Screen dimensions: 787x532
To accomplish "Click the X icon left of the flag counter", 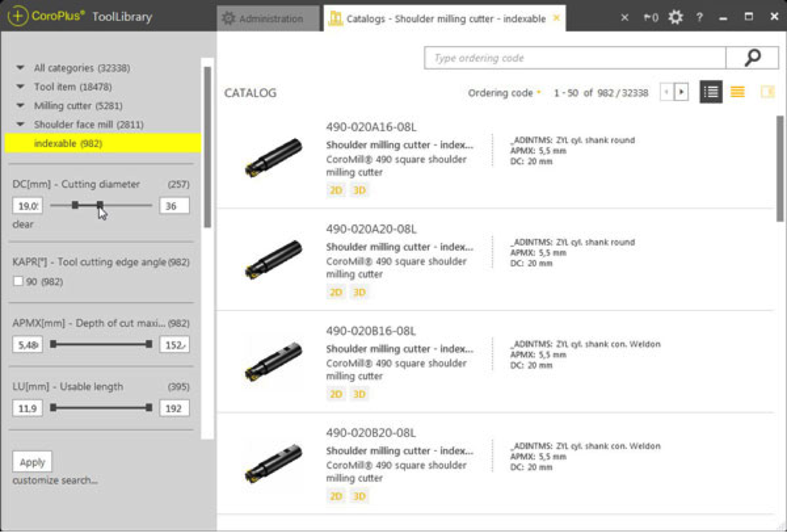I will tap(625, 18).
